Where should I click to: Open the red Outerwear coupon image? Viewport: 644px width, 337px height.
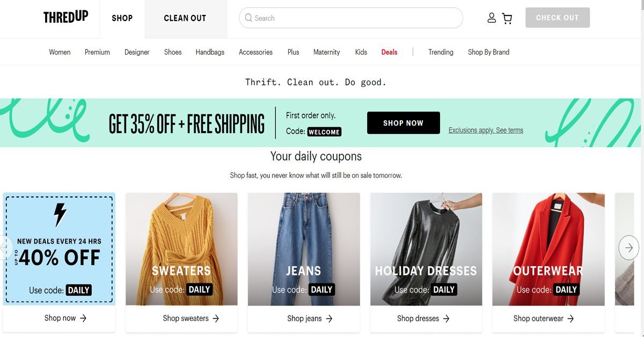(x=548, y=250)
